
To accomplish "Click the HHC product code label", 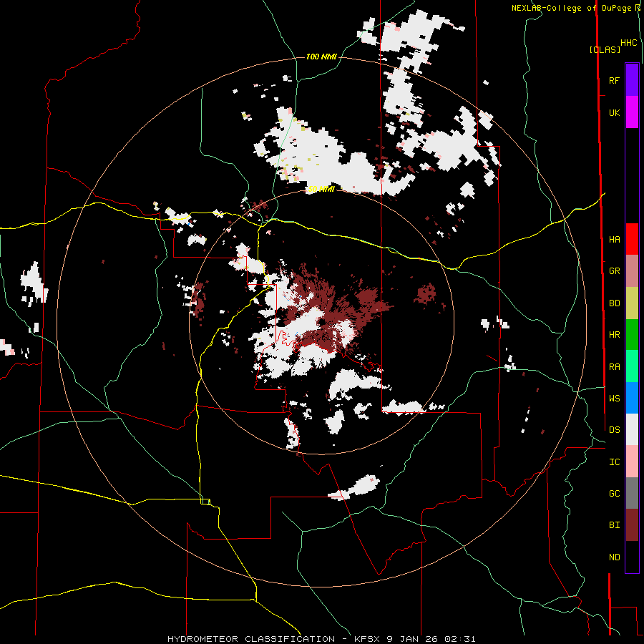I will [x=629, y=43].
